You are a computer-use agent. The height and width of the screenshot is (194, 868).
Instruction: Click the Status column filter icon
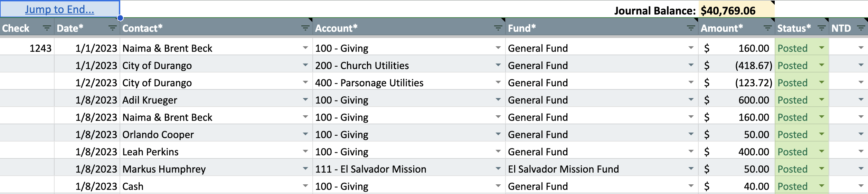click(821, 28)
